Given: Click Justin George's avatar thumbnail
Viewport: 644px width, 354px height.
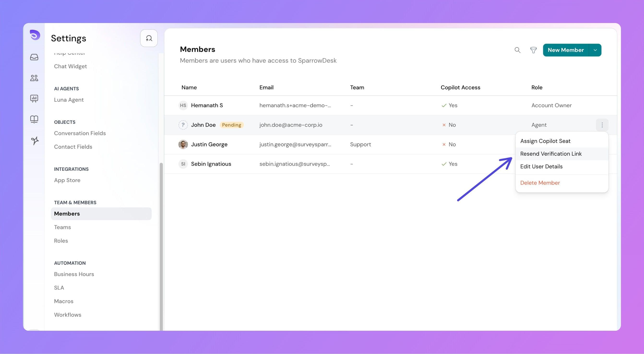Looking at the screenshot, I should [x=183, y=144].
